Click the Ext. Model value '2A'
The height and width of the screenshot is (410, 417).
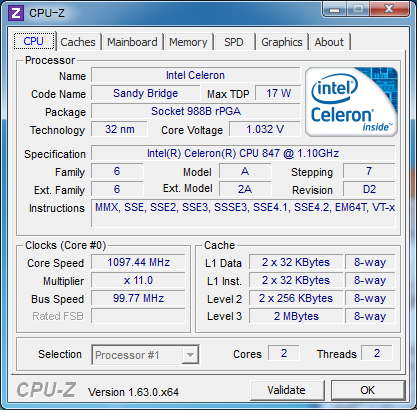coord(245,189)
